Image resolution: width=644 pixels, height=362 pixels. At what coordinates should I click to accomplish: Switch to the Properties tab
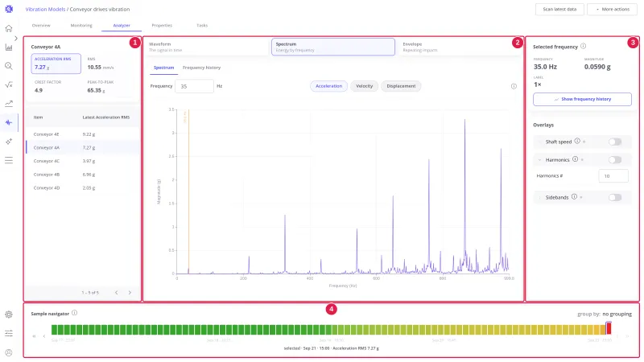162,26
